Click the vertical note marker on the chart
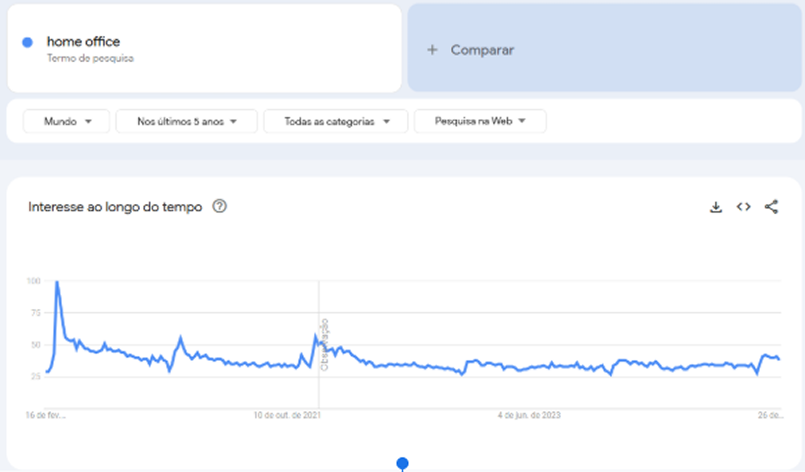The image size is (805, 472). pyautogui.click(x=323, y=343)
